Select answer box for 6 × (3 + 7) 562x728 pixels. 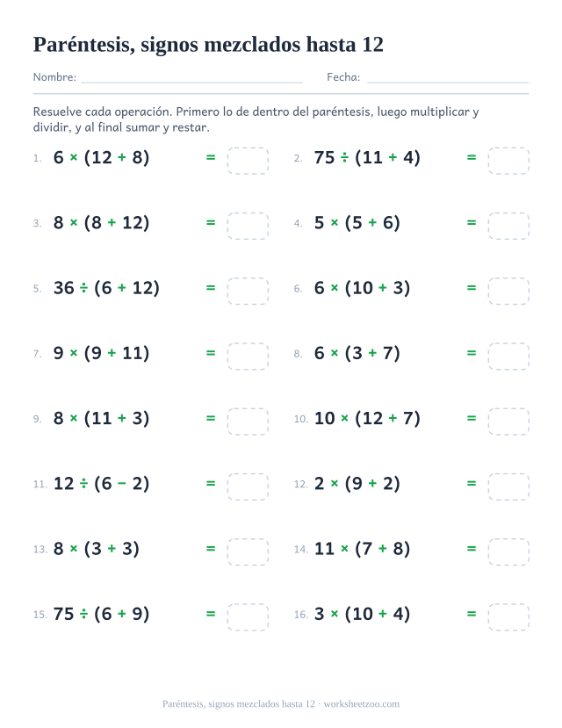pos(508,357)
